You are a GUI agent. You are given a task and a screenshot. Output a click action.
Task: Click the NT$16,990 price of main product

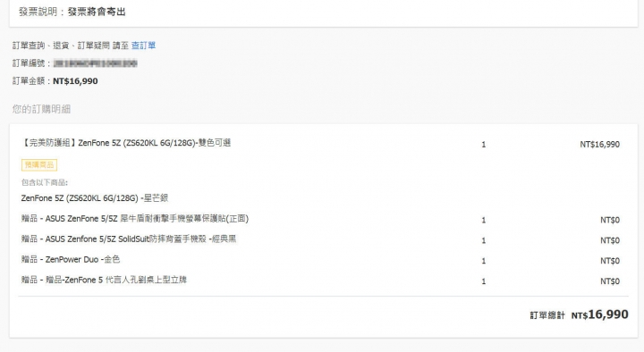point(599,145)
